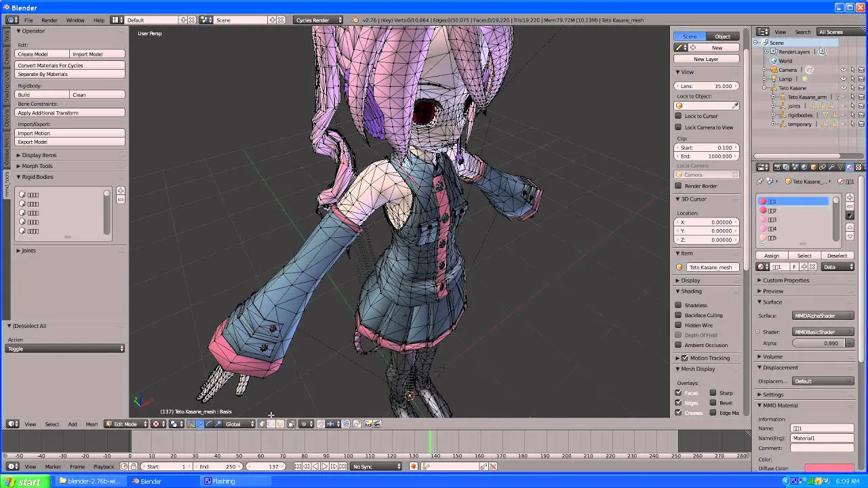Open the Action Toggle dropdown
The image size is (868, 488).
click(x=65, y=348)
